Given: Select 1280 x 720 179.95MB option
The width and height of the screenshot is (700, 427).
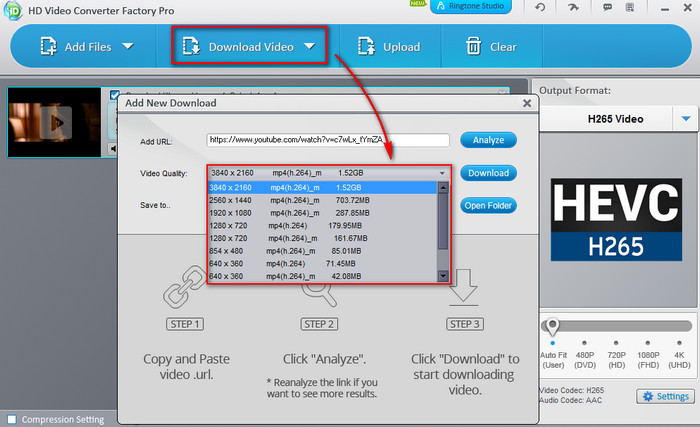Looking at the screenshot, I should pos(323,226).
